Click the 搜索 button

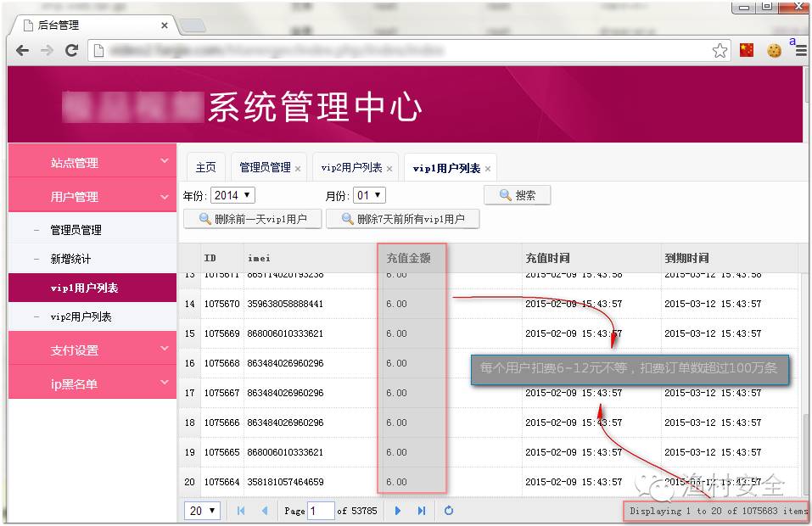[x=517, y=195]
